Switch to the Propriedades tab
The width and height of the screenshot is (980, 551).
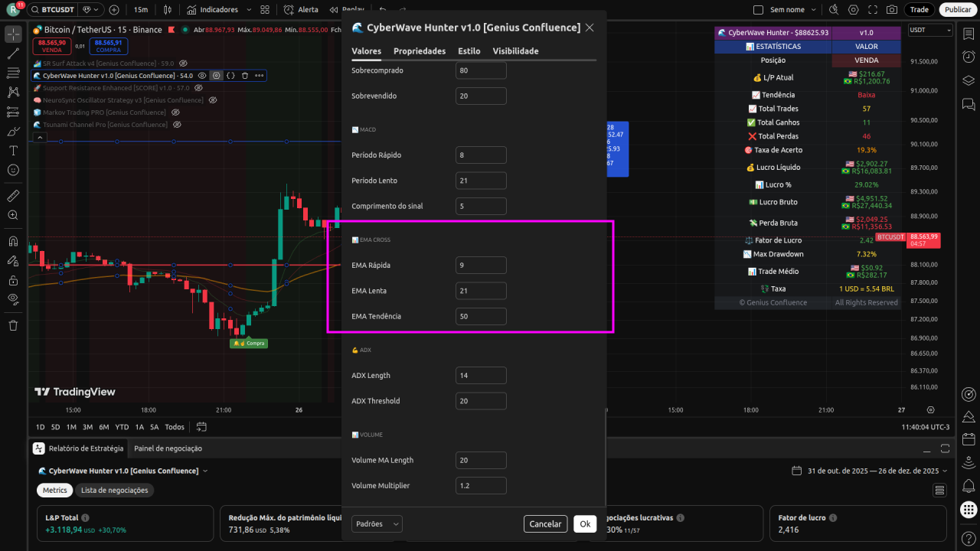[420, 51]
